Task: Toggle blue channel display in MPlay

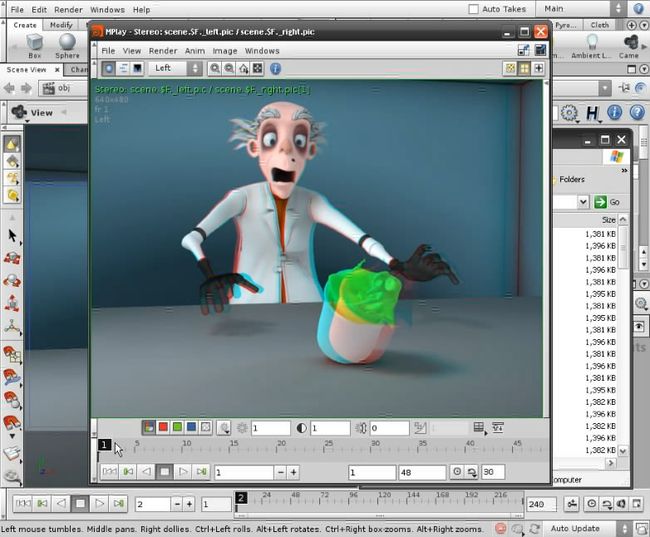Action: pyautogui.click(x=191, y=428)
